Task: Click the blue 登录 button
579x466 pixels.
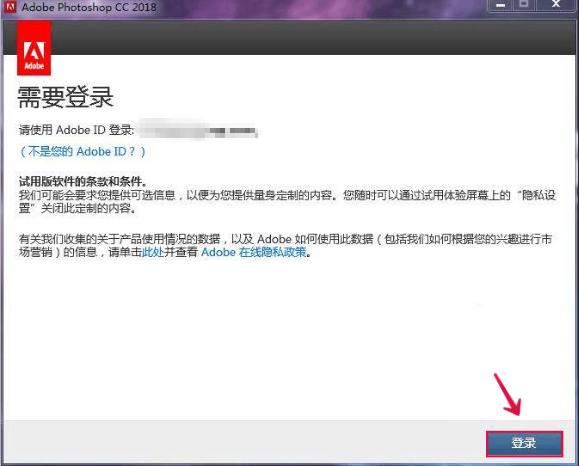Action: point(524,443)
